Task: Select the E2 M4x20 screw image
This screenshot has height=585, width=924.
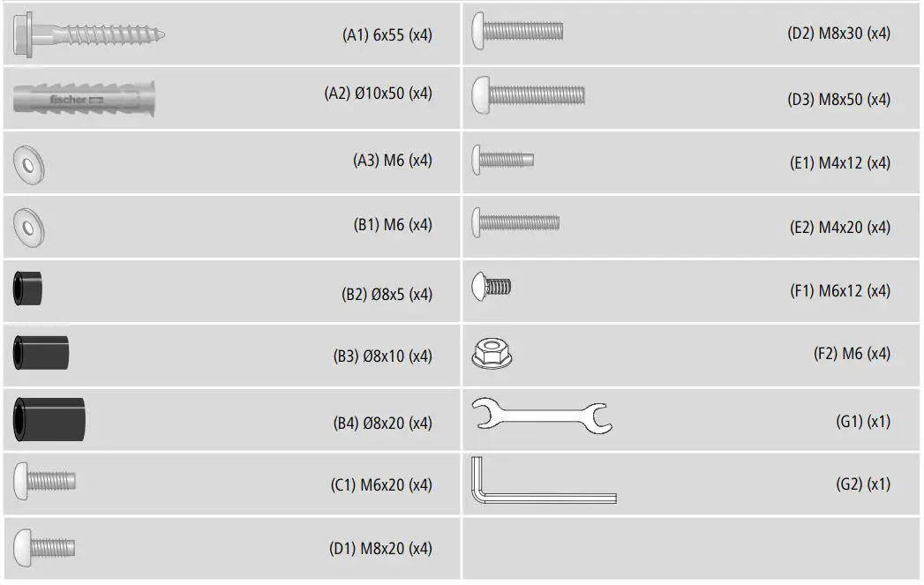Action: [515, 221]
